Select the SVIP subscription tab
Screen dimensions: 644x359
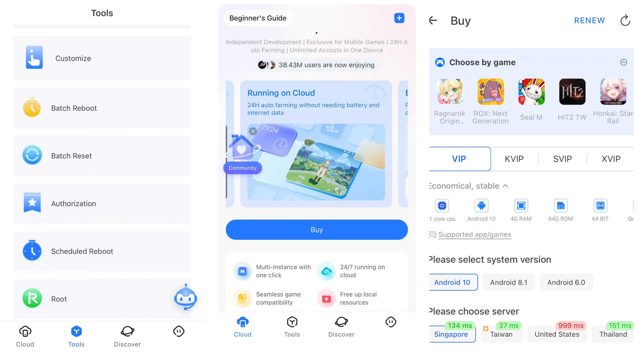(x=562, y=158)
